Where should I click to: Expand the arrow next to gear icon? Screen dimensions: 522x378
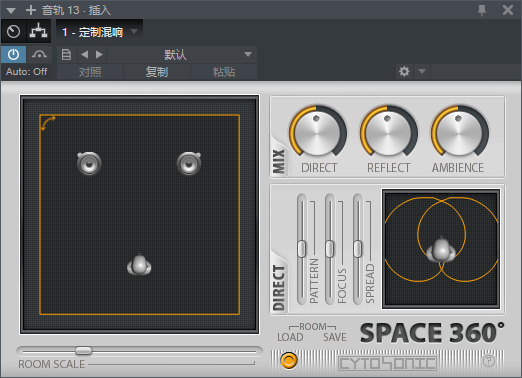coord(422,71)
